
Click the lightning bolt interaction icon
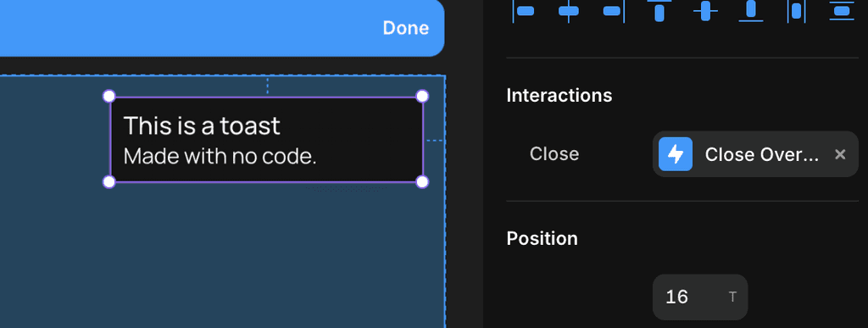pos(676,154)
